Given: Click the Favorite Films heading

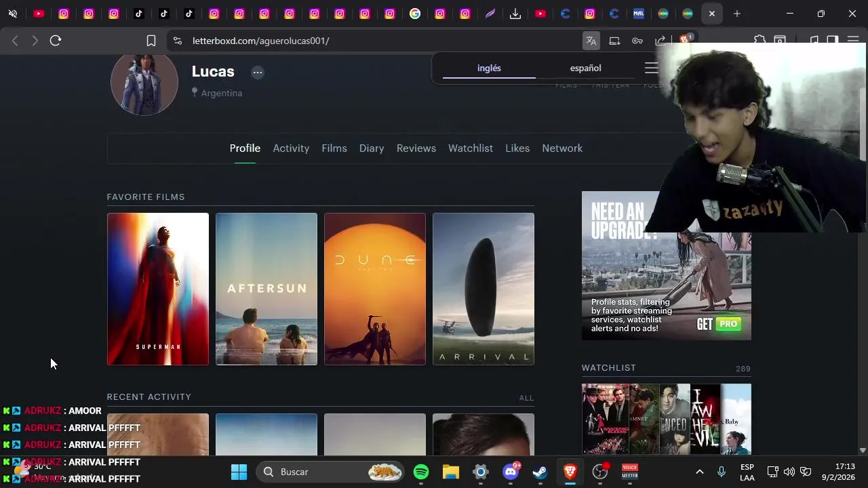Looking at the screenshot, I should point(146,197).
